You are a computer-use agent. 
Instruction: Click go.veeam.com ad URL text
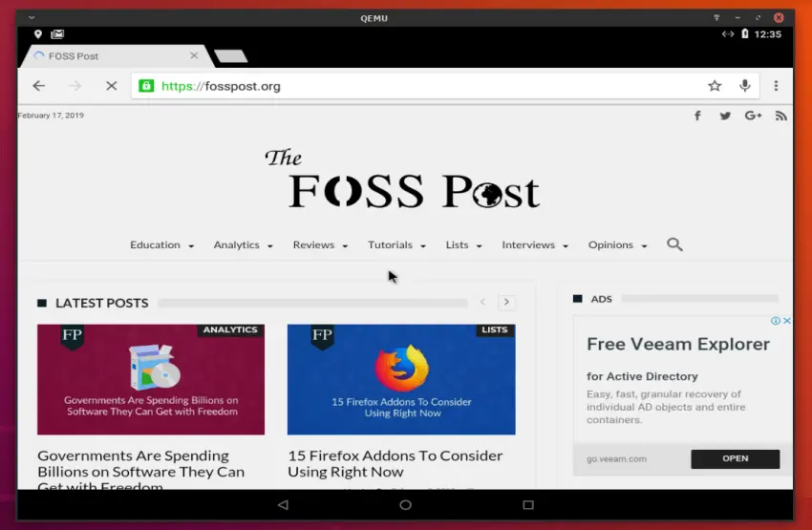click(616, 459)
